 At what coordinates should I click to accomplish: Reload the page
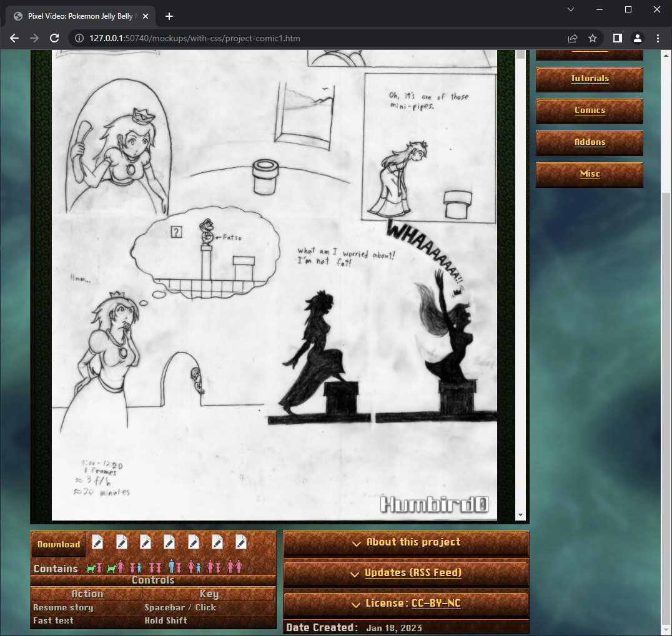pos(54,38)
